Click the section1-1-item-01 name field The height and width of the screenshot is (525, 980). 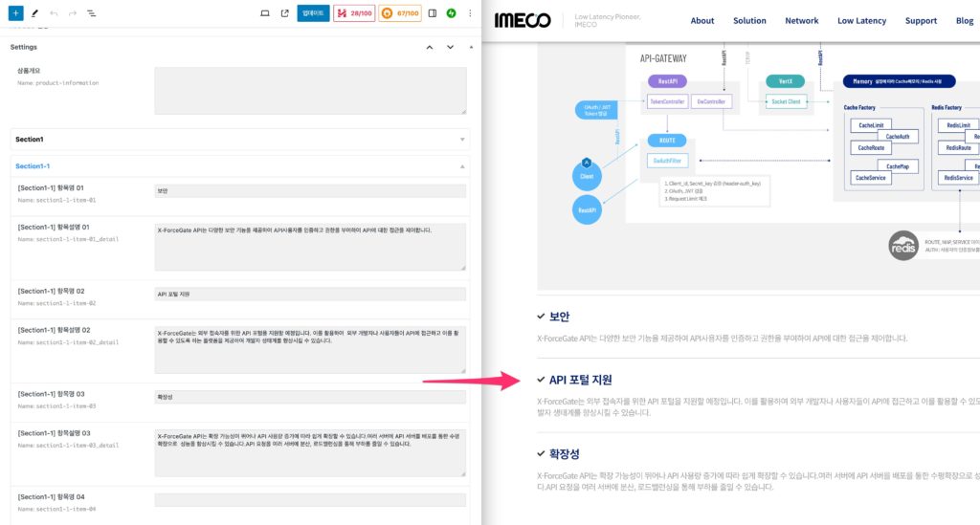click(x=310, y=191)
